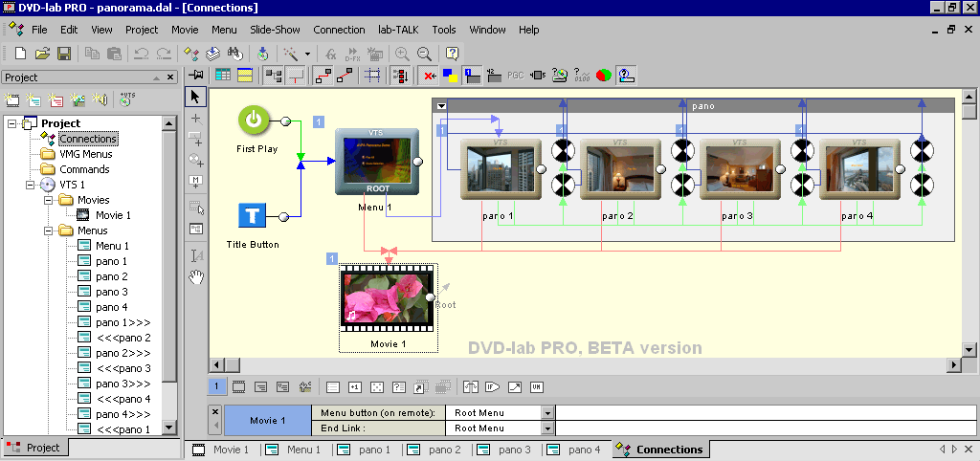Toggle the numbered flag '1' toolbar button

pyautogui.click(x=472, y=76)
